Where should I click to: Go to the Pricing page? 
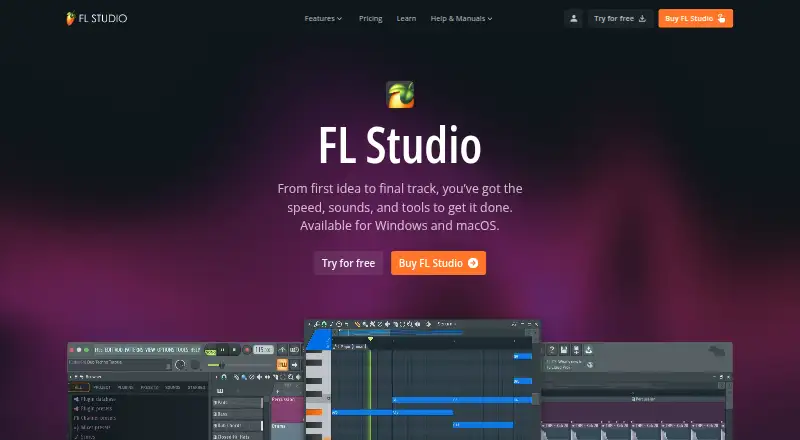(x=370, y=18)
